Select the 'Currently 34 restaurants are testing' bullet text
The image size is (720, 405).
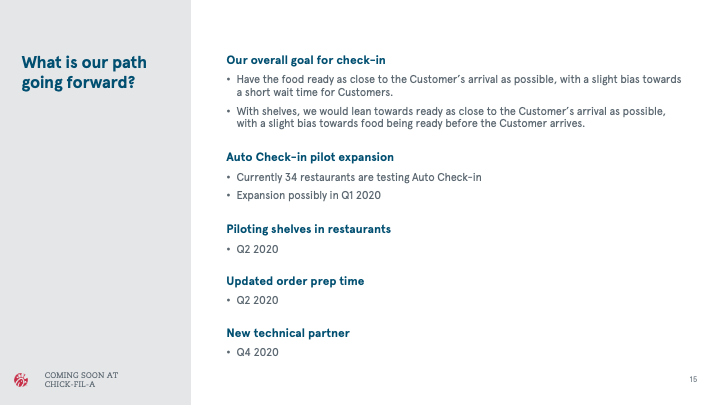(359, 177)
